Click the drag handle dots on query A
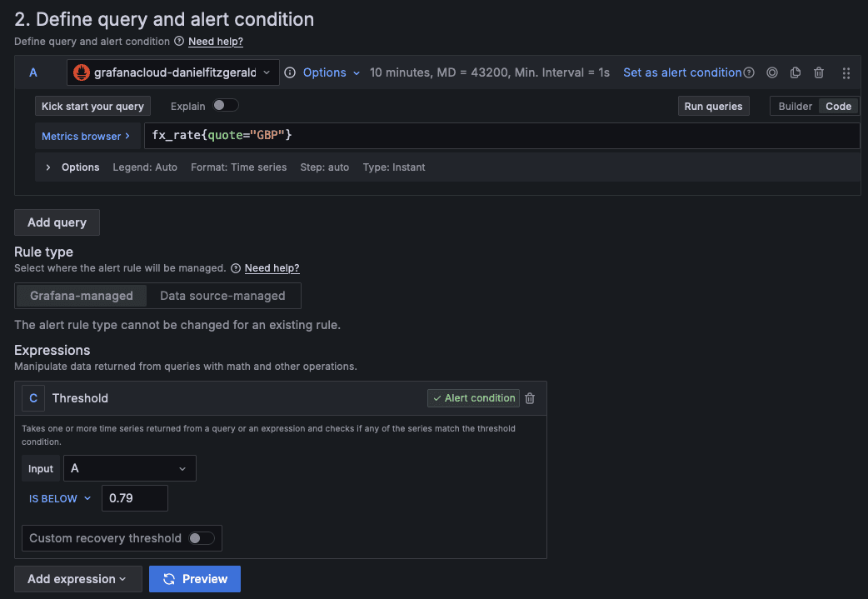 point(846,72)
